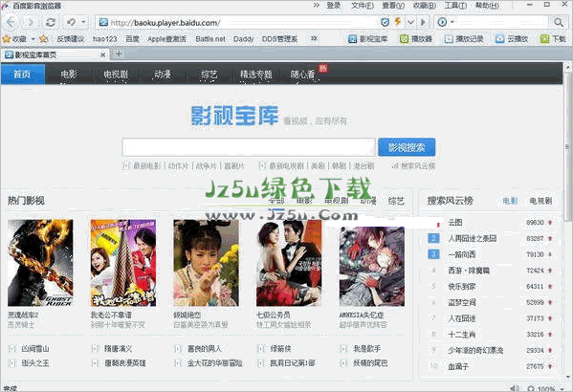Expand the 收藏 favorites dropdown arrow
Image resolution: width=573 pixels, height=392 pixels.
click(x=33, y=39)
